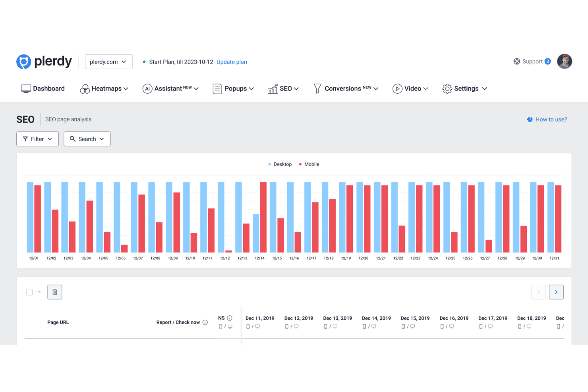
Task: Open the checkbox selection options arrow
Action: [x=39, y=292]
